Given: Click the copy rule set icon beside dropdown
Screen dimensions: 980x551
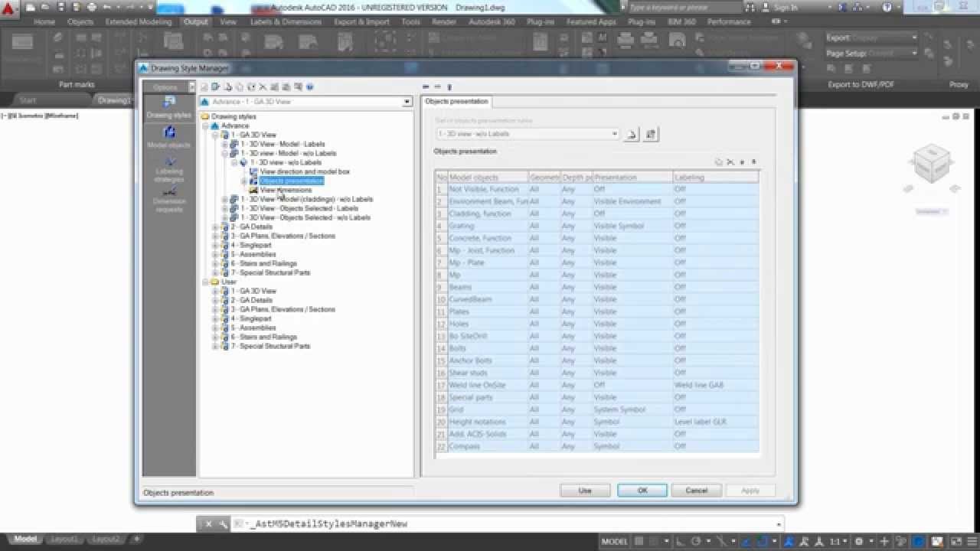Looking at the screenshot, I should (650, 134).
